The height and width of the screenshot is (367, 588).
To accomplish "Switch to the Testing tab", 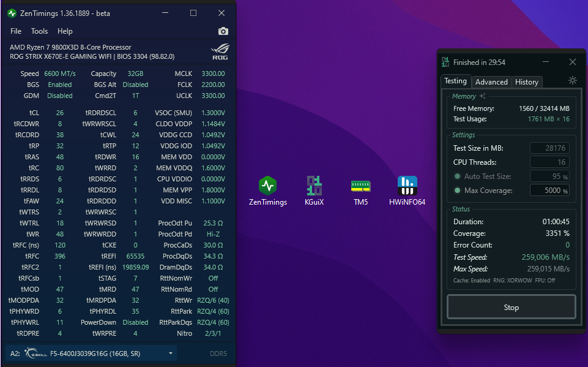I will (x=456, y=81).
